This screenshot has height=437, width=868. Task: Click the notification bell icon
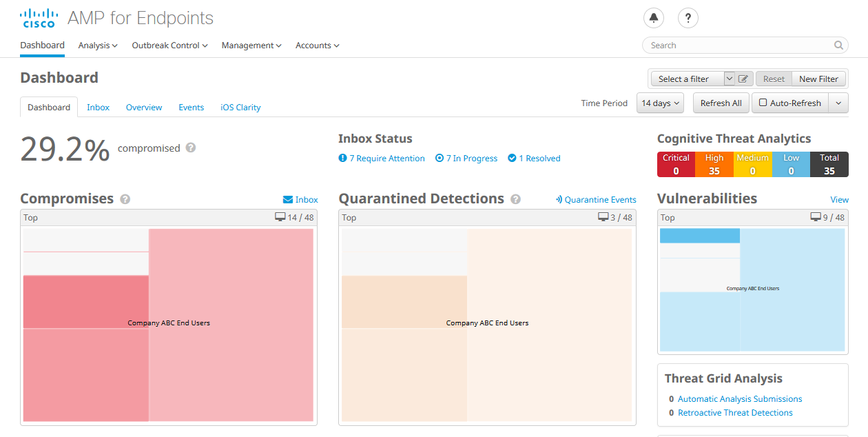click(653, 18)
